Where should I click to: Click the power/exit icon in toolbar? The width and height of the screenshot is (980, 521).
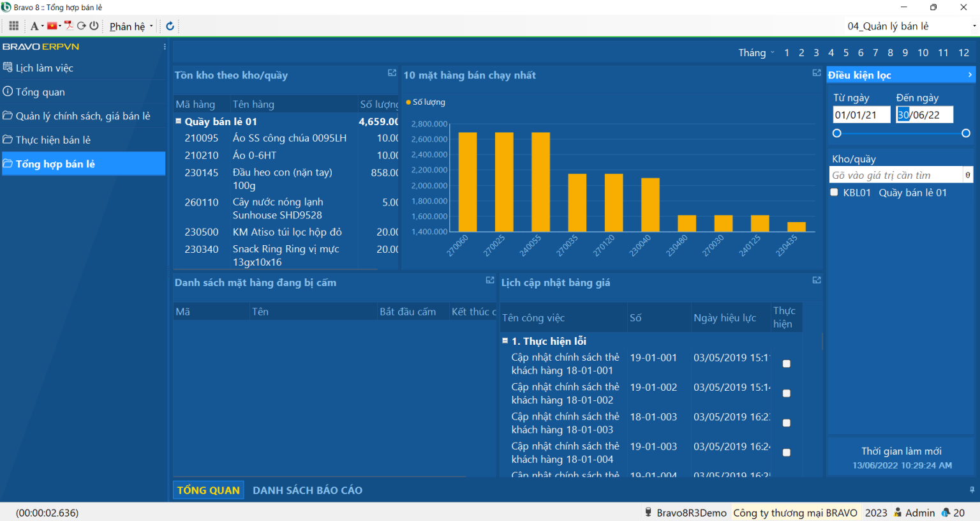coord(94,26)
